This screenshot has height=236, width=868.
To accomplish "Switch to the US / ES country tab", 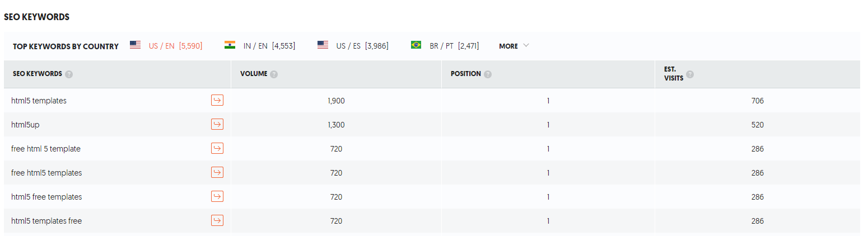I will (x=362, y=46).
